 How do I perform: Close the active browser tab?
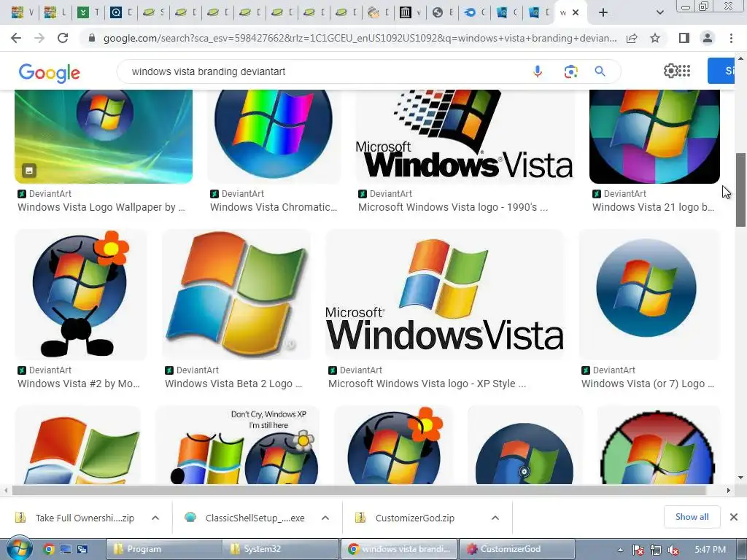click(576, 13)
